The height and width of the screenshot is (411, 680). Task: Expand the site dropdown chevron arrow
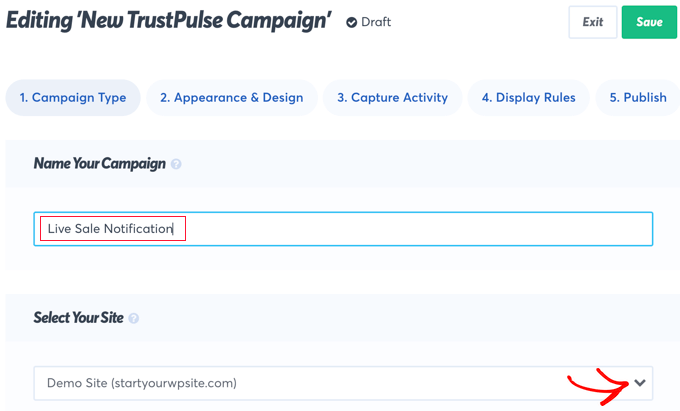pos(641,382)
